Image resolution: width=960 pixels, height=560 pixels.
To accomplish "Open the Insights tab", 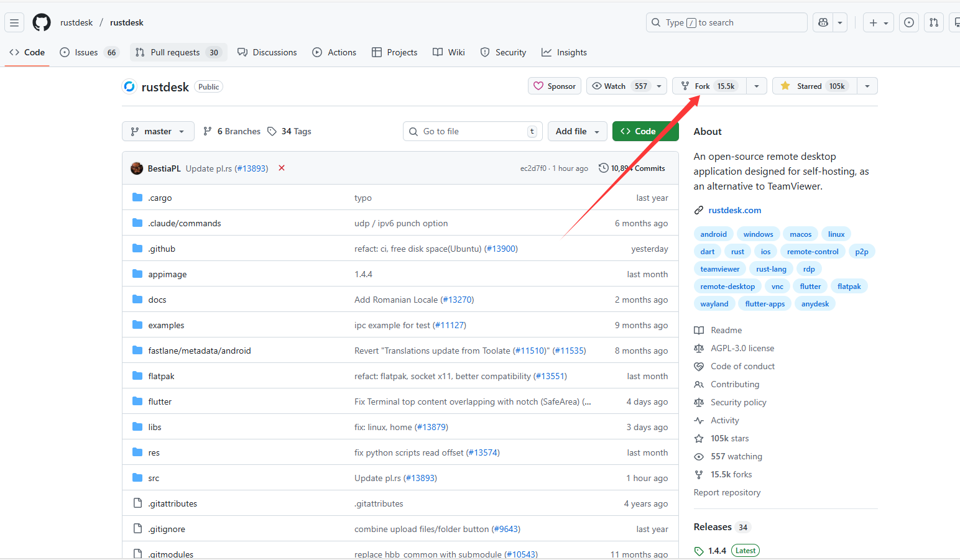I will pos(564,52).
